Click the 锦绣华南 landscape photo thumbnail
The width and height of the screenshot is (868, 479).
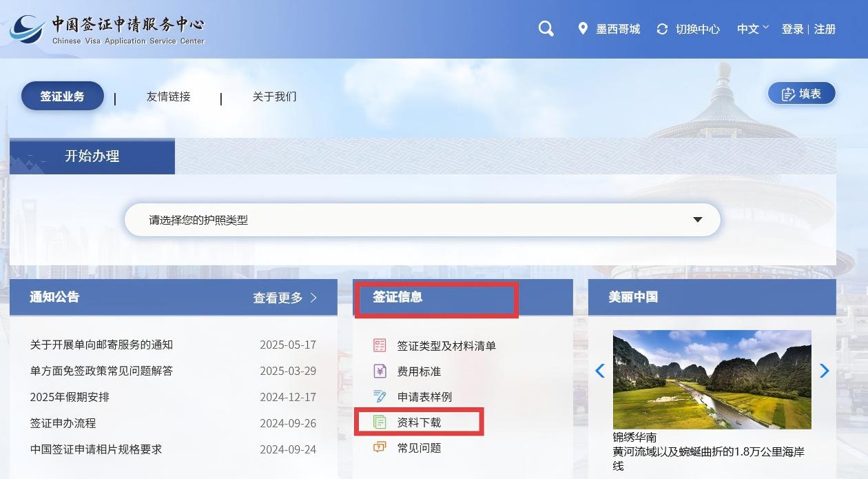click(x=712, y=379)
